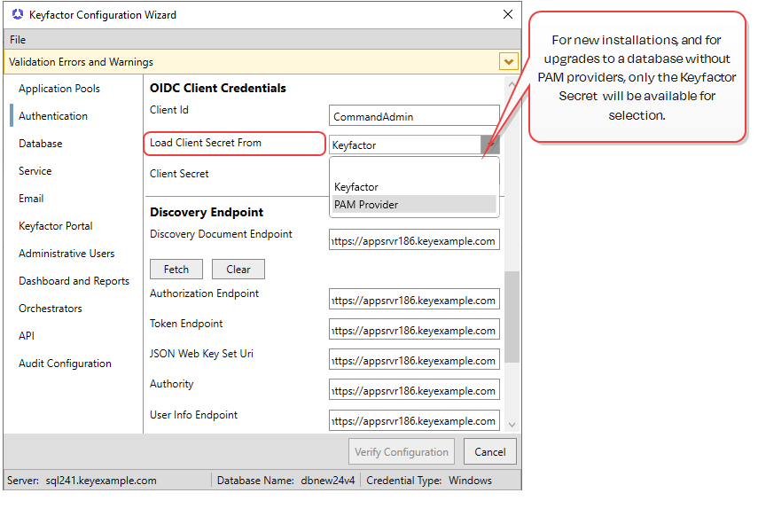This screenshot has height=532, width=758.
Task: Click the Token Endpoint text field
Action: pyautogui.click(x=414, y=330)
